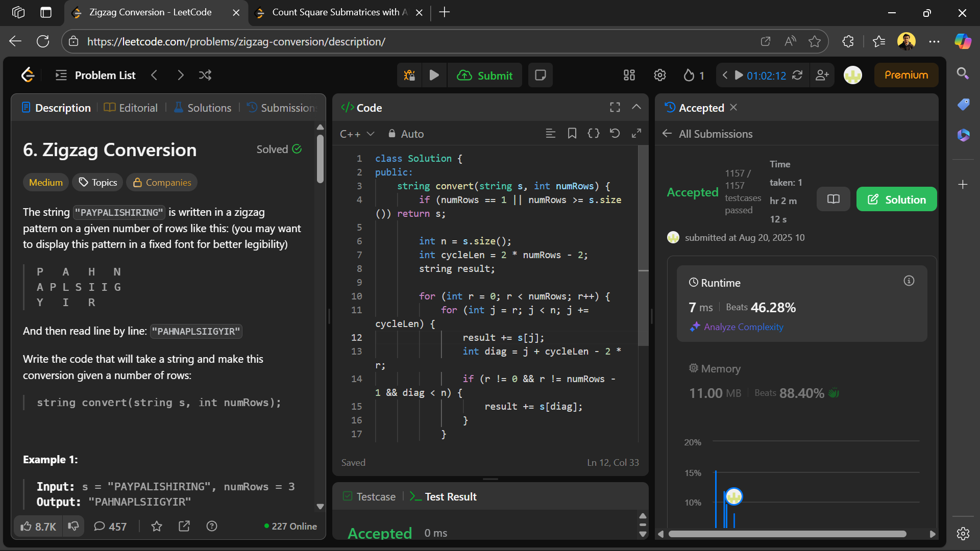This screenshot has height=551, width=980.
Task: Click the Analyze Complexity link
Action: (x=743, y=327)
